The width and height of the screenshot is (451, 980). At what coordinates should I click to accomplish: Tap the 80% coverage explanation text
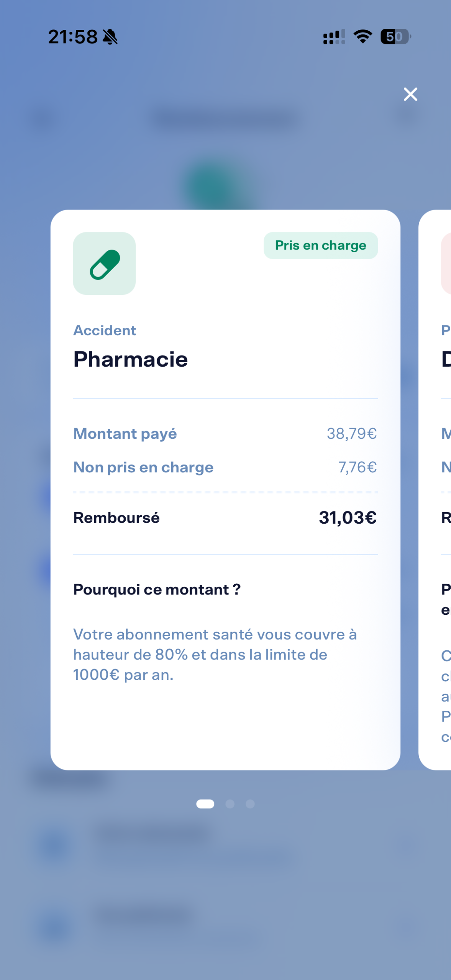pyautogui.click(x=215, y=655)
